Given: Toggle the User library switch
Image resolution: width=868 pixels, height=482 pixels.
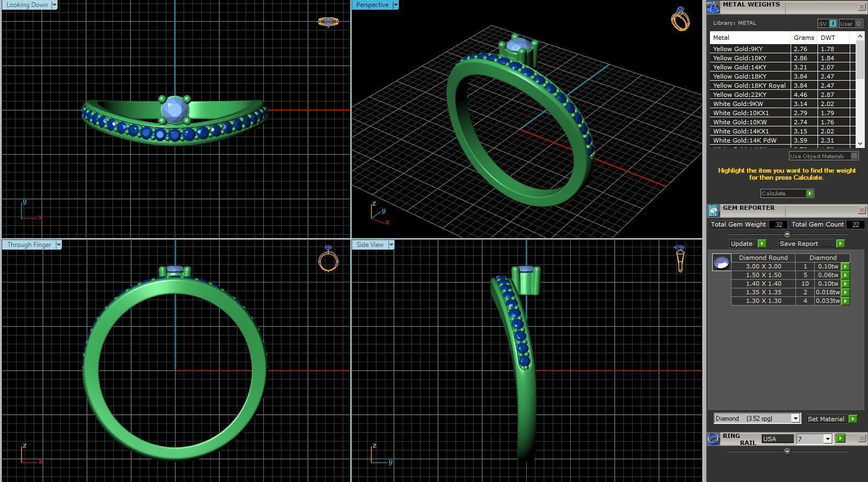Looking at the screenshot, I should [851, 23].
